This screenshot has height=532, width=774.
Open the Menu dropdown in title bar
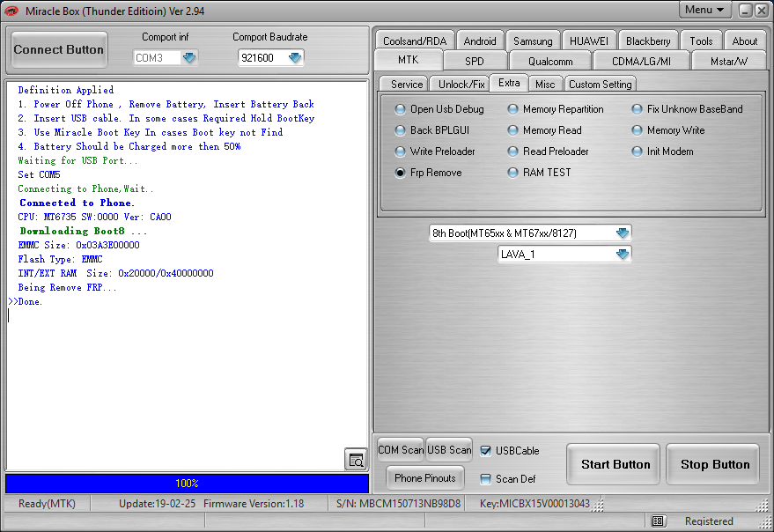704,10
